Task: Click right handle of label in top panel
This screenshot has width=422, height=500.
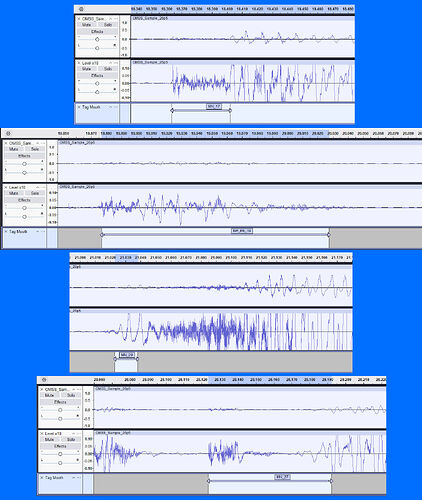Action: [230, 110]
